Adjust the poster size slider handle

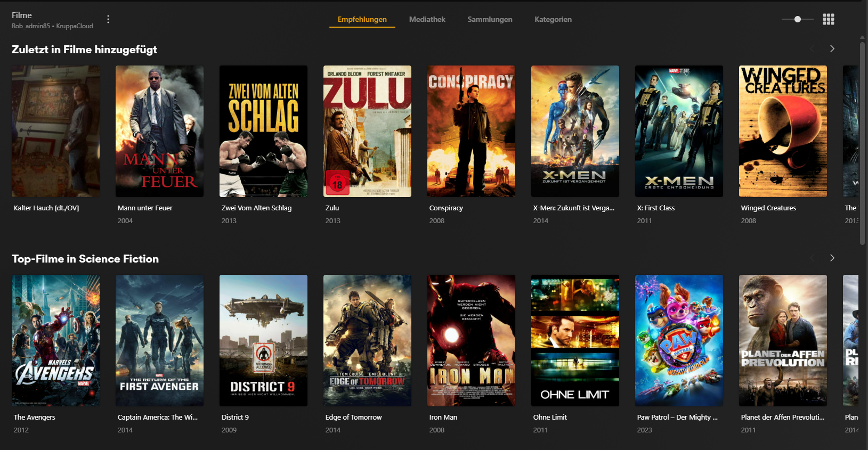pos(797,19)
